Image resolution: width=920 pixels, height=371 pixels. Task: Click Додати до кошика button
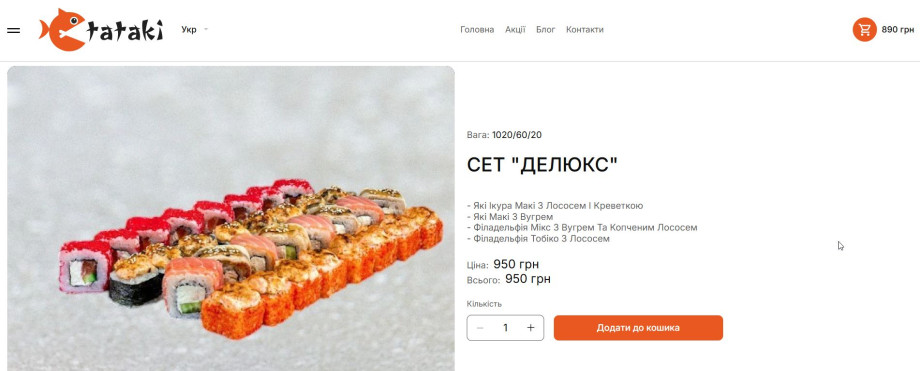pyautogui.click(x=638, y=328)
